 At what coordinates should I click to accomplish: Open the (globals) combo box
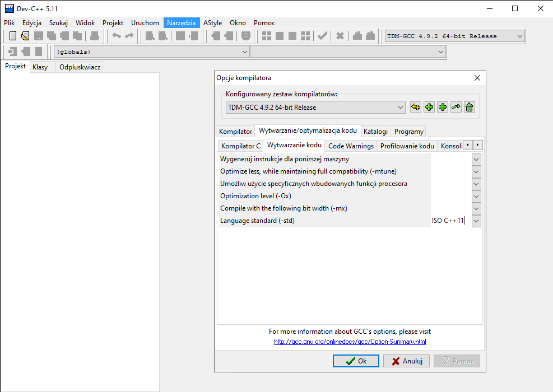(x=244, y=52)
